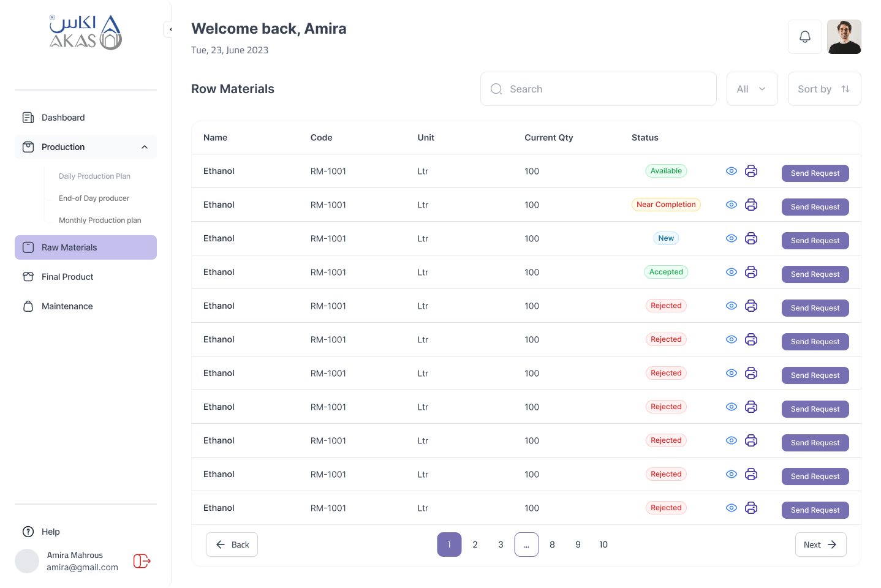The image size is (881, 588).
Task: Click the Help question-mark icon
Action: 28,532
